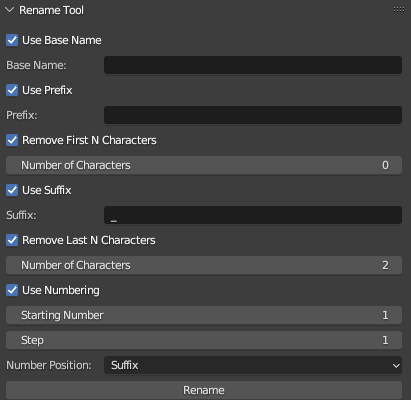
Task: Disable the Use Numbering checkbox
Action: point(12,290)
